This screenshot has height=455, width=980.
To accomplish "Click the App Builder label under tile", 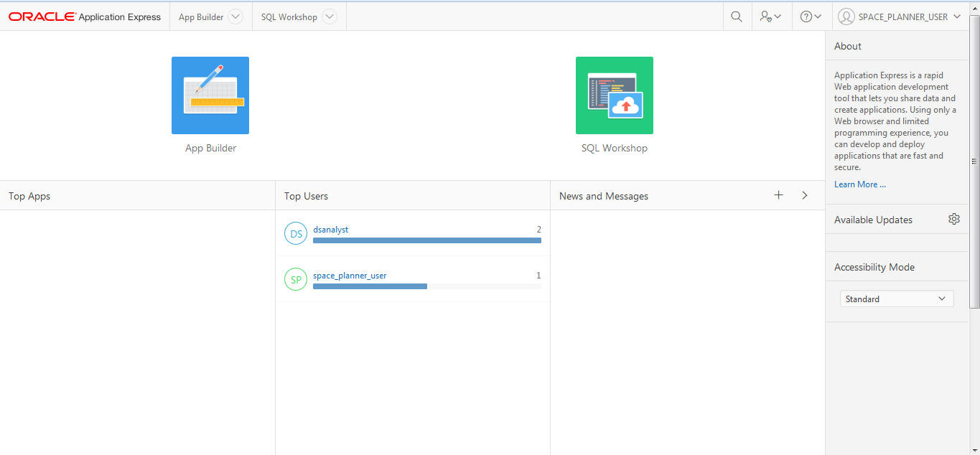I will (210, 148).
